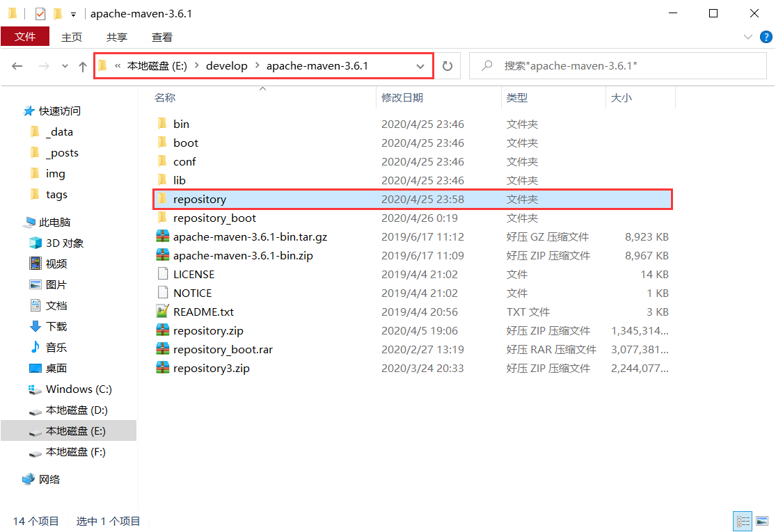Select the repository folder row
The height and width of the screenshot is (532, 776).
pos(413,200)
